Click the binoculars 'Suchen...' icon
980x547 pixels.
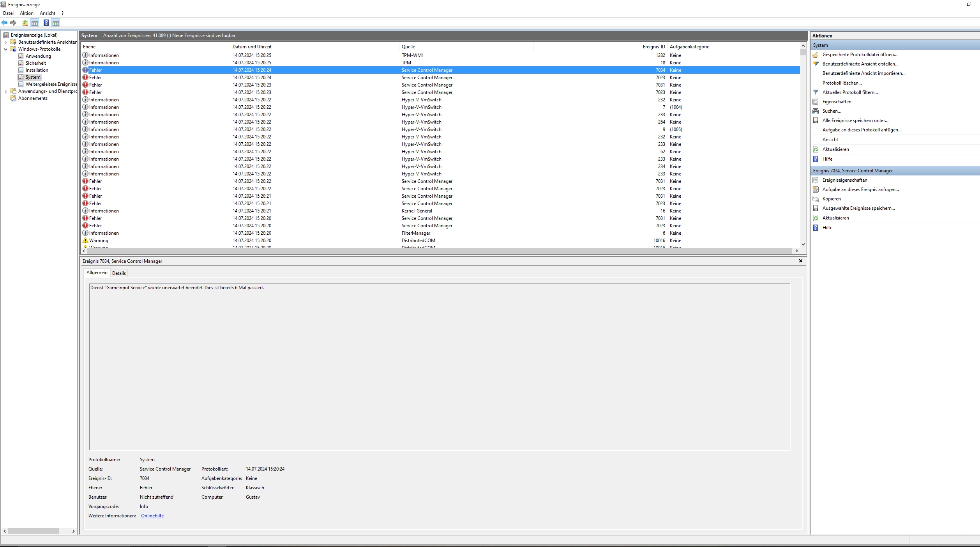(816, 111)
